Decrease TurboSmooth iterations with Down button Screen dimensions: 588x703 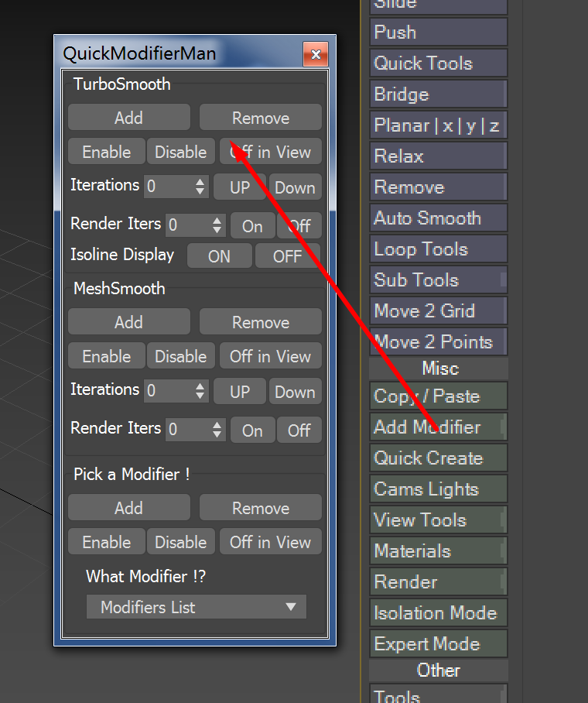coord(295,187)
